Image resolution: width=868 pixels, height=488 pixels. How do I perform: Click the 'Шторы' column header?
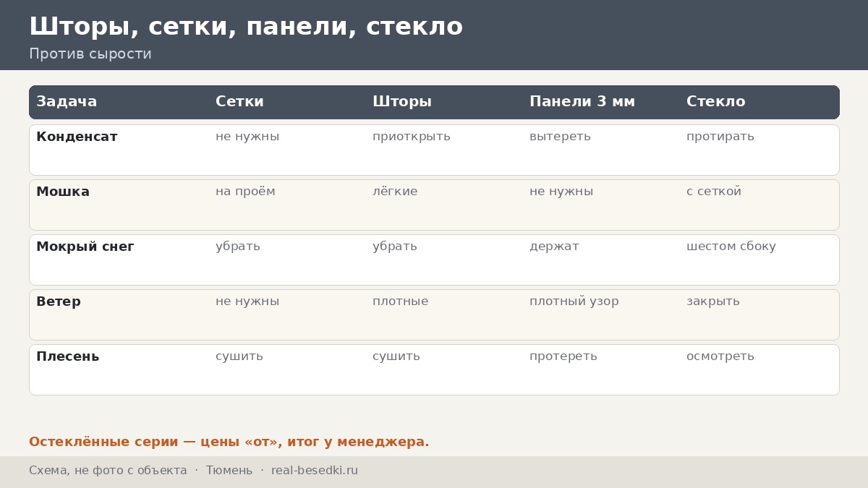[402, 102]
